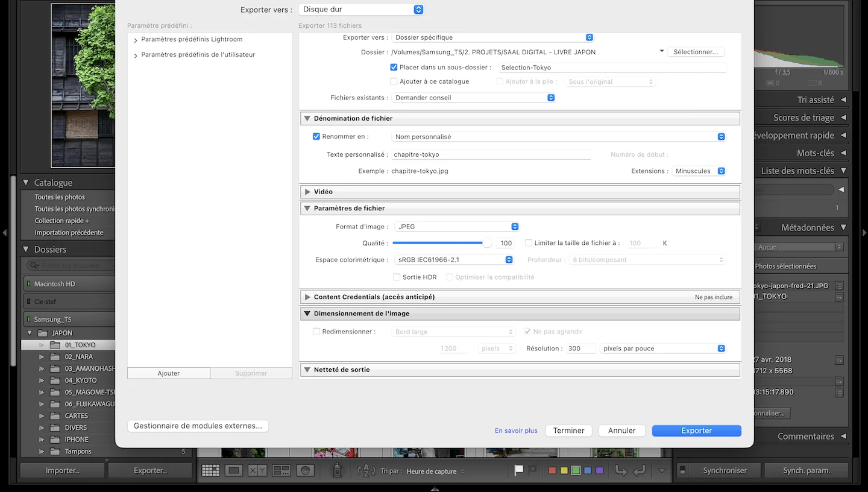The width and height of the screenshot is (868, 492).
Task: Uncheck Placer dans un sous-dossier
Action: [394, 68]
